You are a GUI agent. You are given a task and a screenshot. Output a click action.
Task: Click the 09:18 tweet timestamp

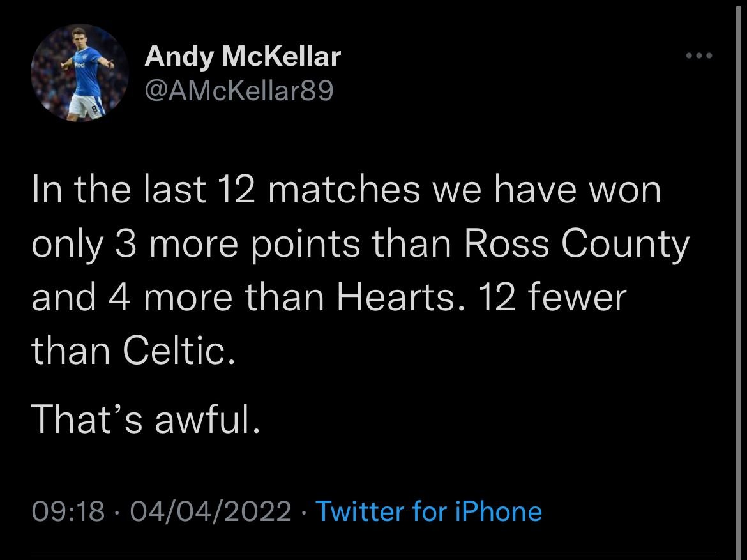(x=68, y=511)
